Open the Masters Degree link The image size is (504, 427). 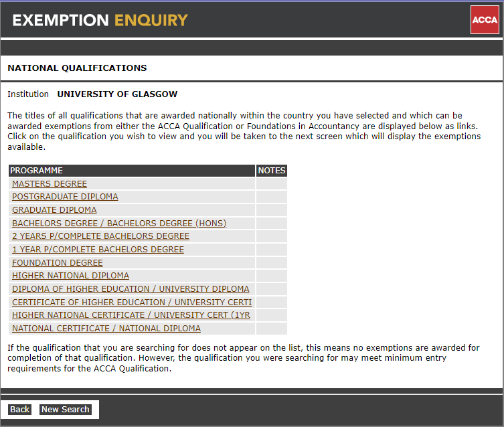(50, 184)
